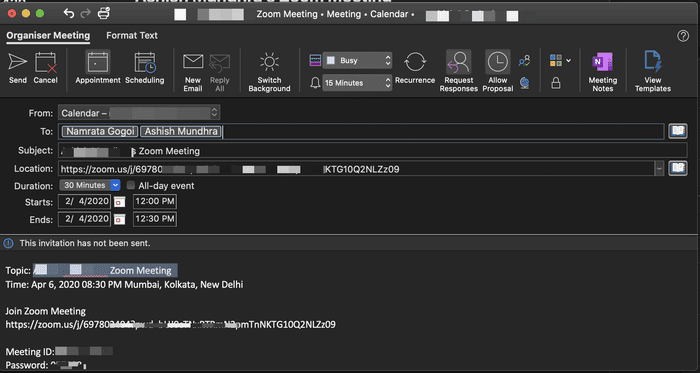The width and height of the screenshot is (700, 373).
Task: Click the reminder bell icon
Action: tap(315, 83)
